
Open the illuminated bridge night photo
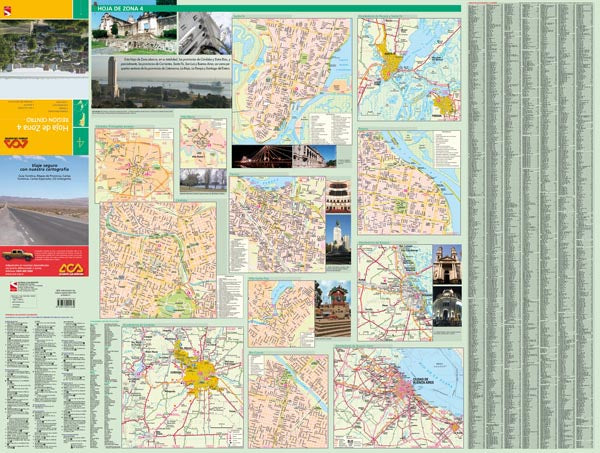point(261,157)
